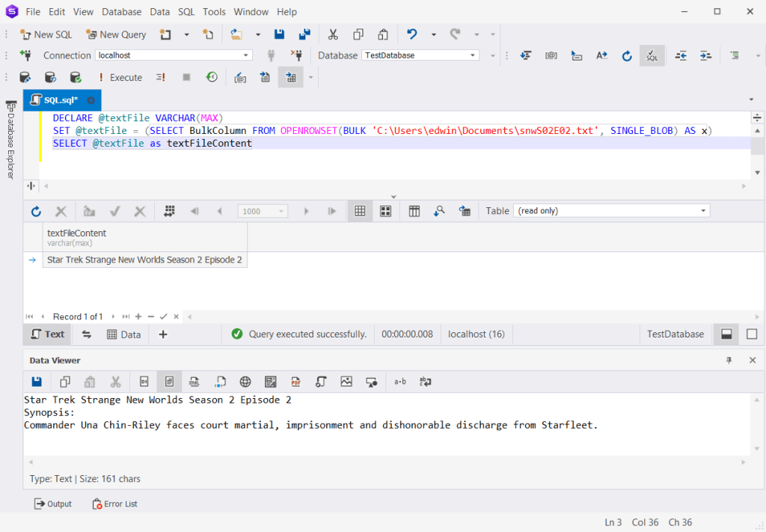The height and width of the screenshot is (532, 766).
Task: Click the Cut scissors icon in main toolbar
Action: [333, 34]
